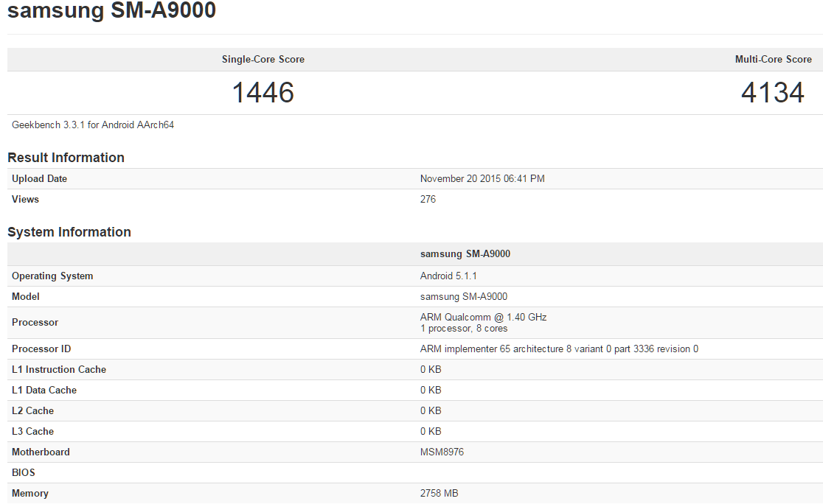Select the multi-core score value 4134

[773, 92]
